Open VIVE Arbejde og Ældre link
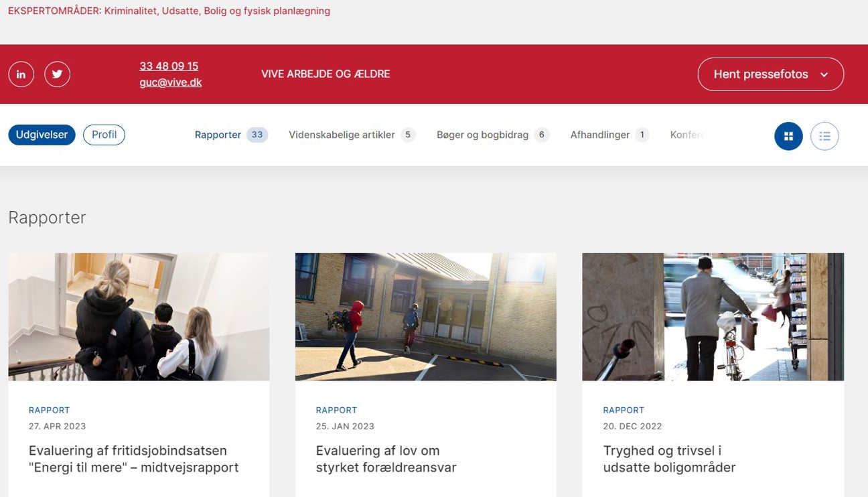The width and height of the screenshot is (868, 497). coord(325,74)
